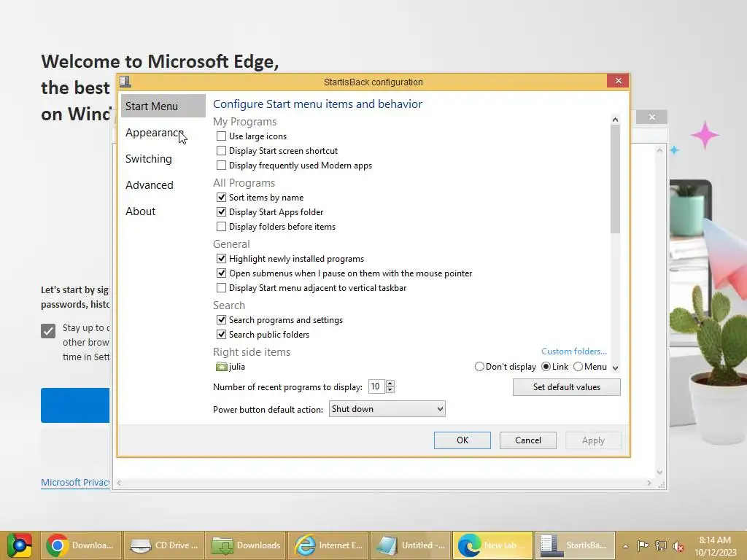
Task: Click Set default values button
Action: tap(566, 387)
